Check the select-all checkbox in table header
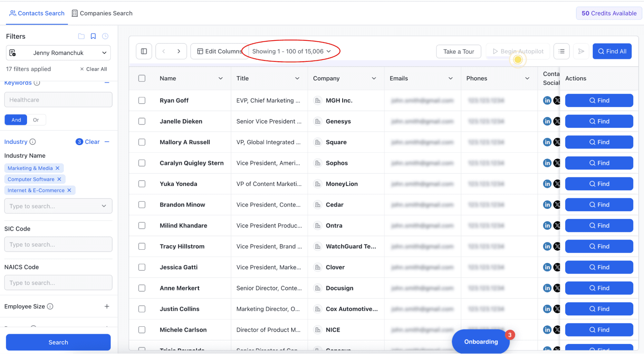The image size is (644, 354). tap(142, 78)
